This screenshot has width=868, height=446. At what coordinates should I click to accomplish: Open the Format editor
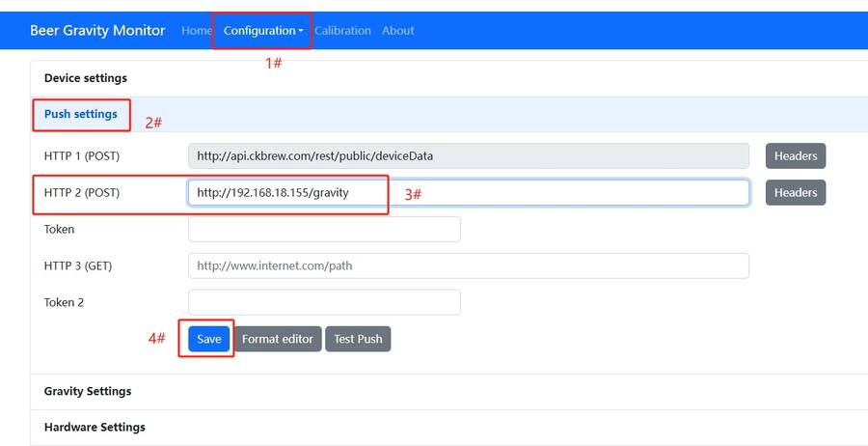[x=278, y=339]
